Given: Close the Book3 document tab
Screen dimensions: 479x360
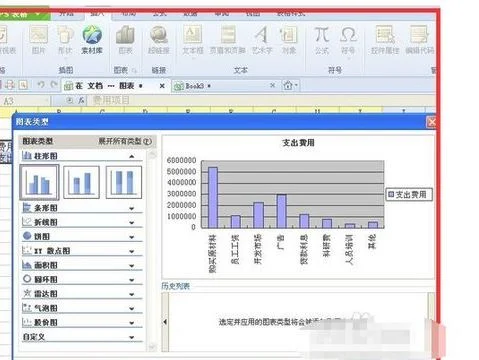Looking at the screenshot, I should (x=272, y=86).
